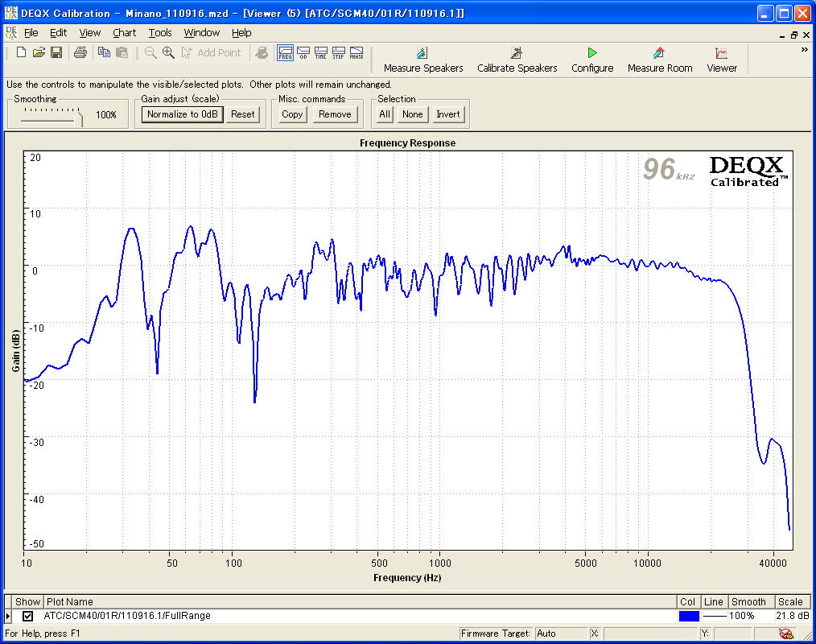The width and height of the screenshot is (816, 644).
Task: Click the Firmware Target Auto field
Action: pyautogui.click(x=560, y=634)
